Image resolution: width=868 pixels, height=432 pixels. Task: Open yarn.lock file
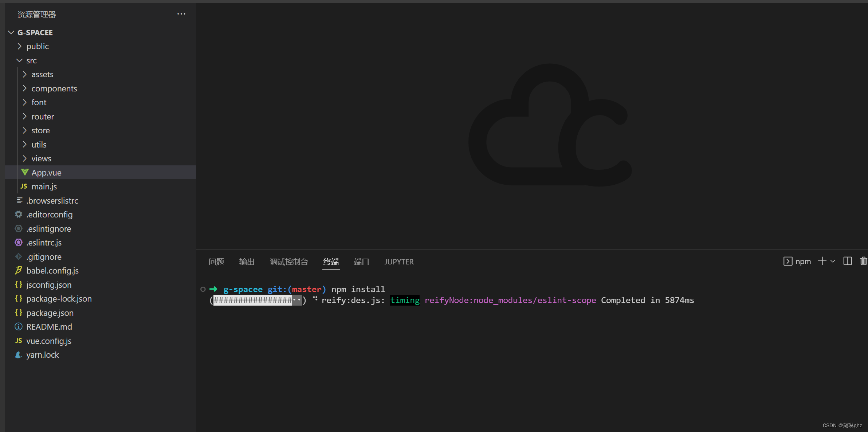(x=100, y=355)
